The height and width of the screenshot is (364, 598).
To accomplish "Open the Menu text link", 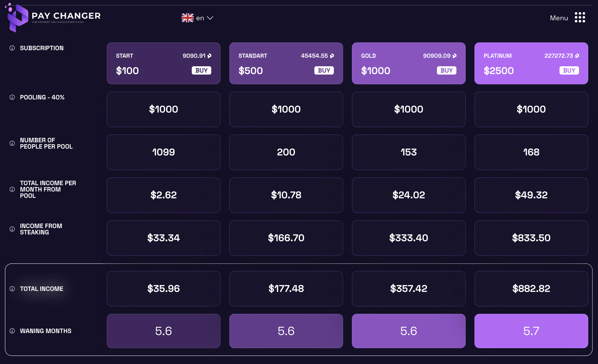I will pos(559,18).
